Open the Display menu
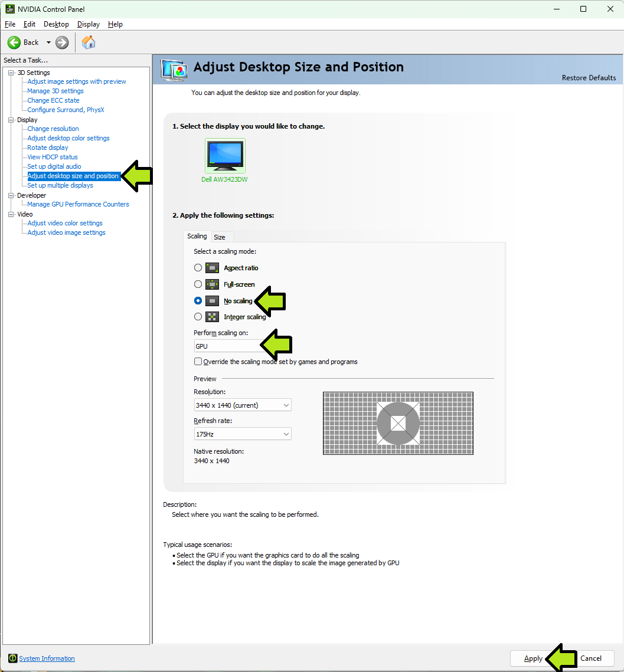This screenshot has height=672, width=624. (x=89, y=24)
